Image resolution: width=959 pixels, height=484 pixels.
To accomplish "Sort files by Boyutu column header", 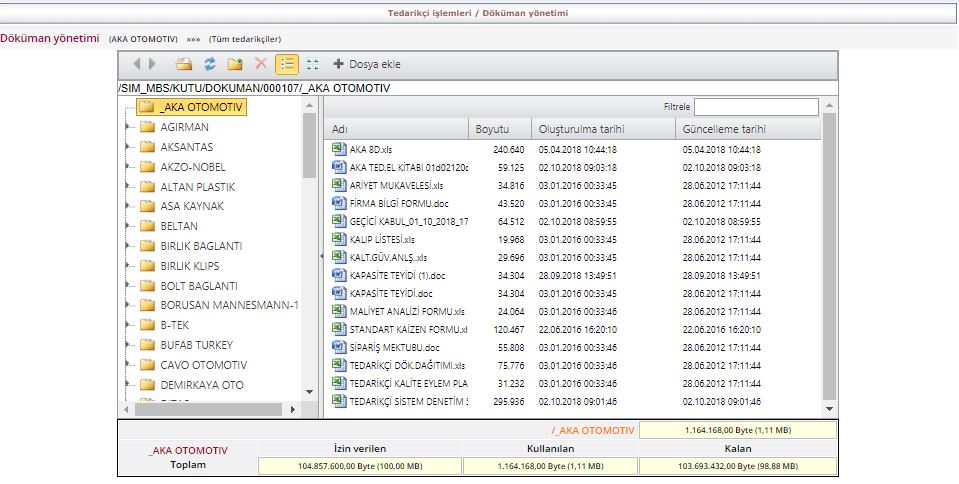I will point(493,129).
